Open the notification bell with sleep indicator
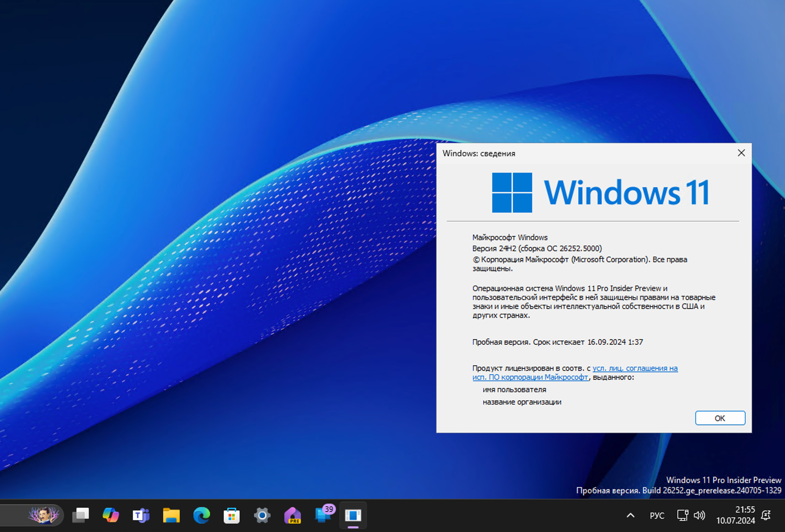 [x=766, y=516]
